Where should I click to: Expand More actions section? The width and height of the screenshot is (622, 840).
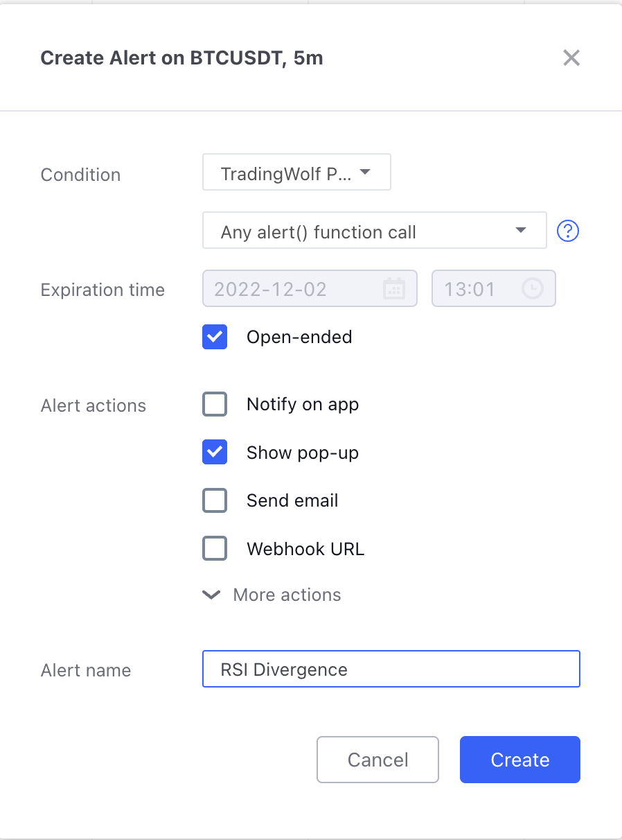coord(272,595)
